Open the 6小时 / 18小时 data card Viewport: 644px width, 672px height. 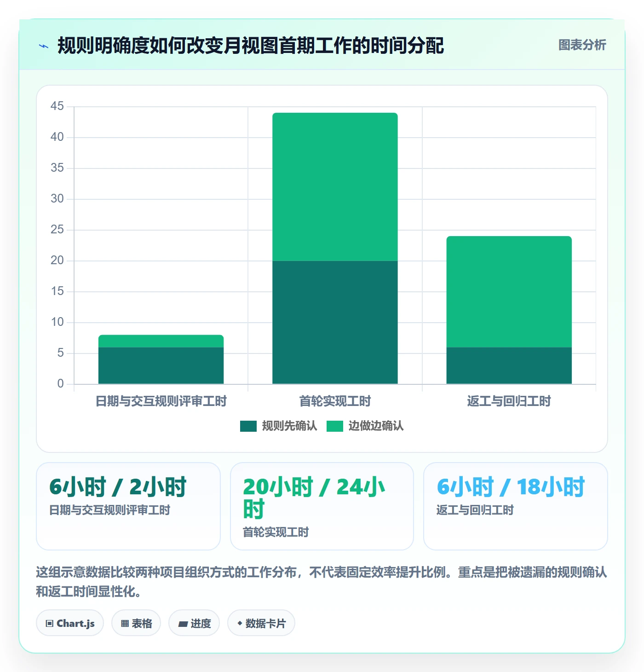tap(516, 506)
